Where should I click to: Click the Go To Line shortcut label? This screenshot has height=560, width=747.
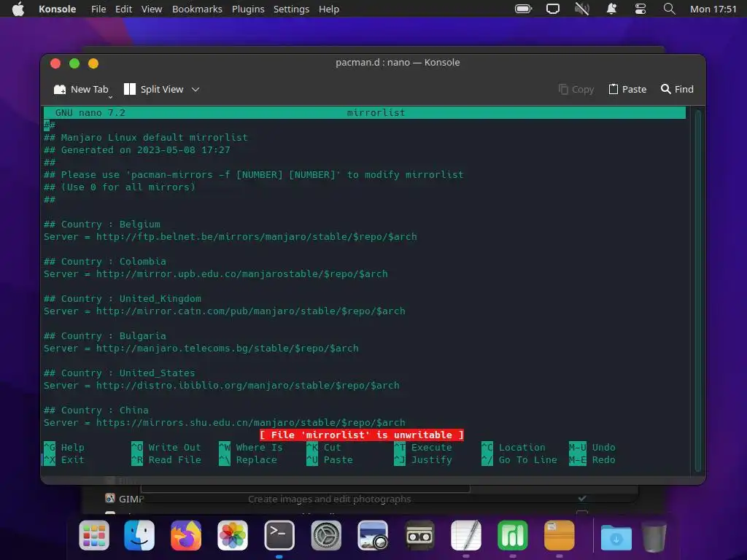519,459
